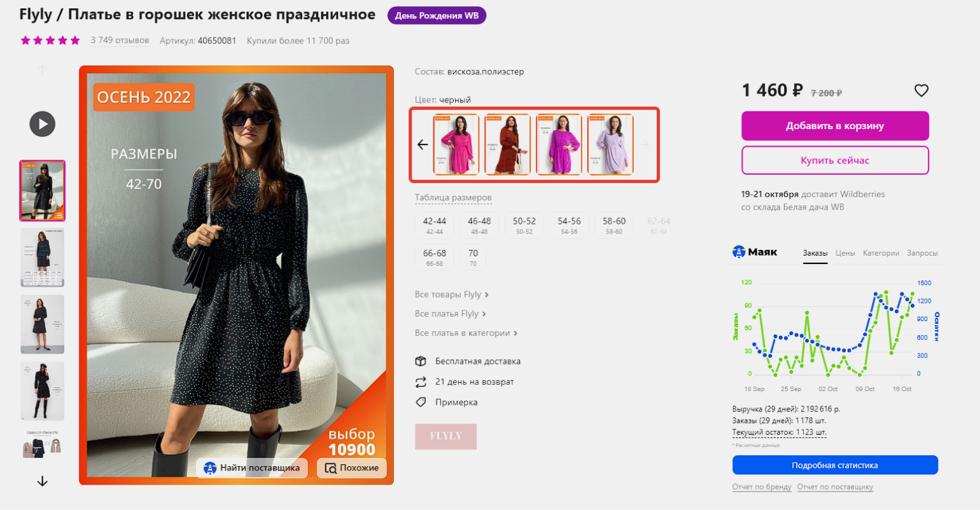Switch to the Цены chart tab
Image resolution: width=980 pixels, height=510 pixels.
coord(845,253)
